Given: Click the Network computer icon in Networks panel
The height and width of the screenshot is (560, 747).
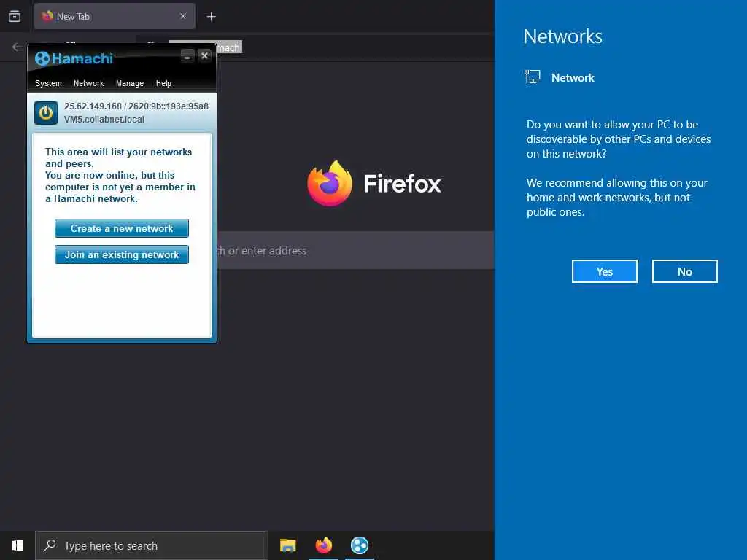Looking at the screenshot, I should pyautogui.click(x=532, y=77).
